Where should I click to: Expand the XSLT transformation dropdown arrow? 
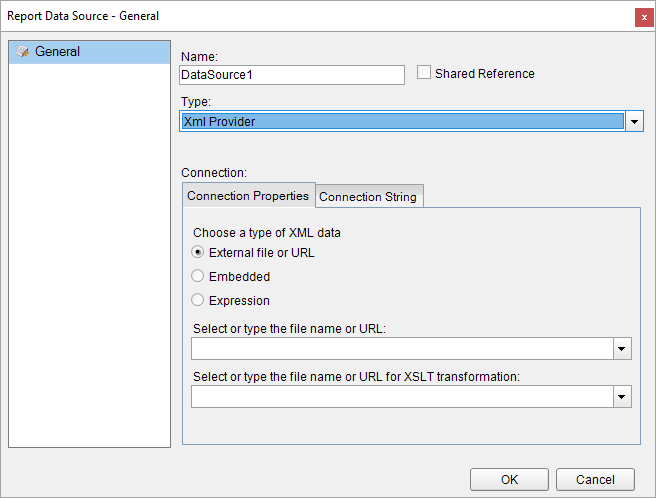622,397
